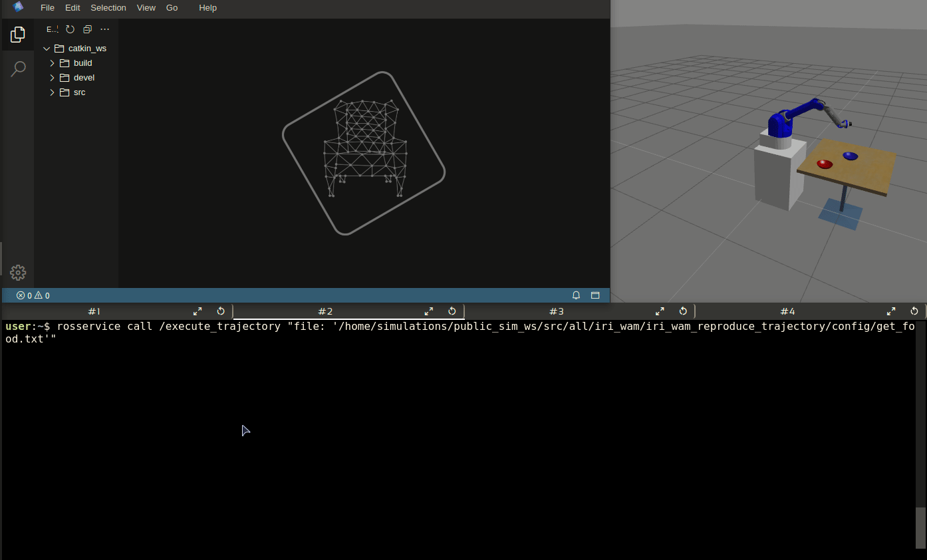The width and height of the screenshot is (927, 560).
Task: Switch to terminal tab #2
Action: pyautogui.click(x=325, y=311)
